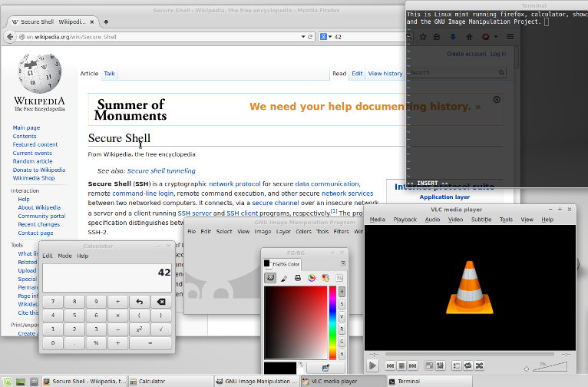The height and width of the screenshot is (387, 588).
Task: Start playback in VLC media player
Action: tap(372, 365)
